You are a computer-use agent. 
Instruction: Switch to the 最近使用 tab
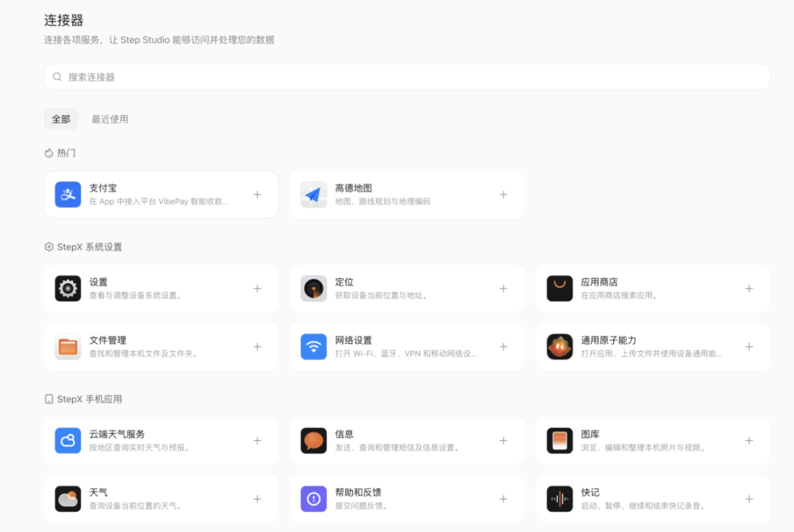coord(110,120)
